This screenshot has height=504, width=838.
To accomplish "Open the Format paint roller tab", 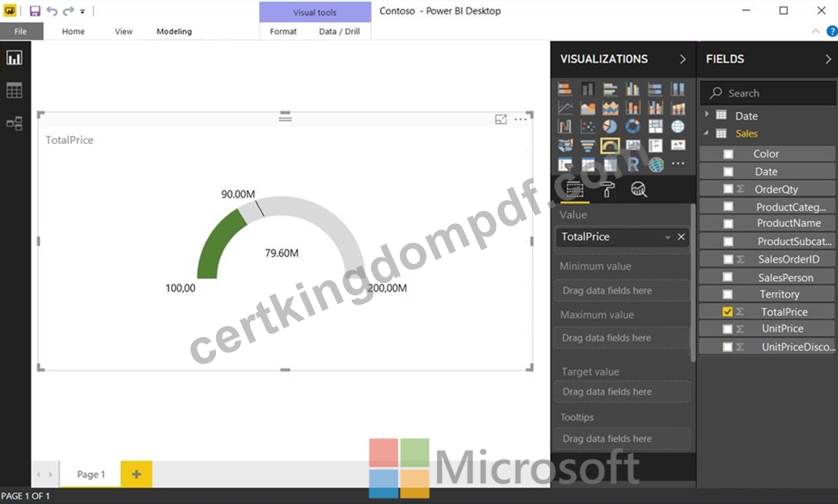I will [x=607, y=190].
